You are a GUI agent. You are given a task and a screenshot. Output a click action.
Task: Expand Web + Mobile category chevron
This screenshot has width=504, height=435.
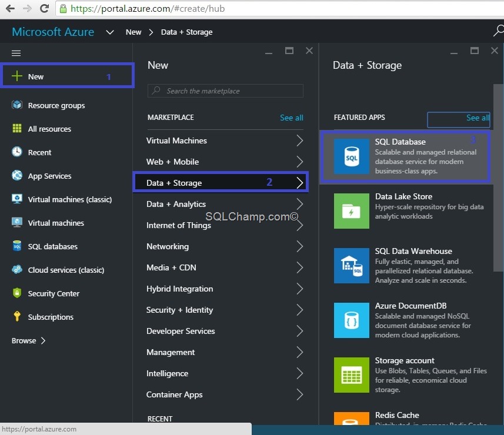click(x=299, y=162)
